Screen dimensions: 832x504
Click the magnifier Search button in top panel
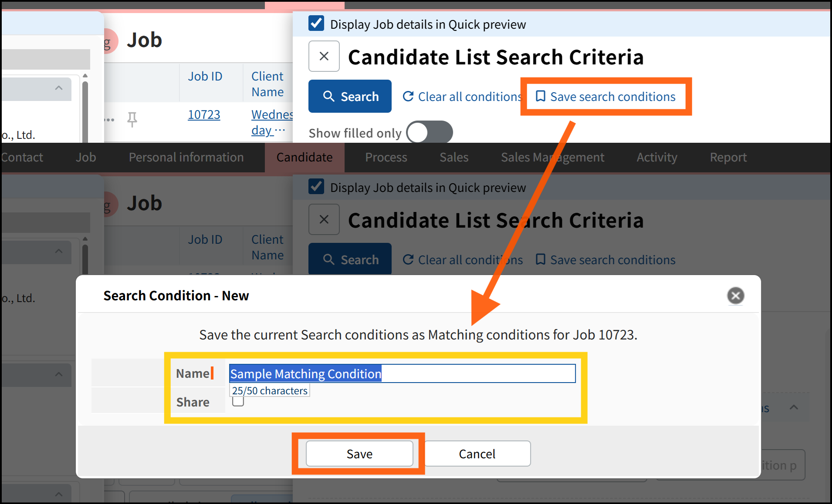pyautogui.click(x=350, y=96)
